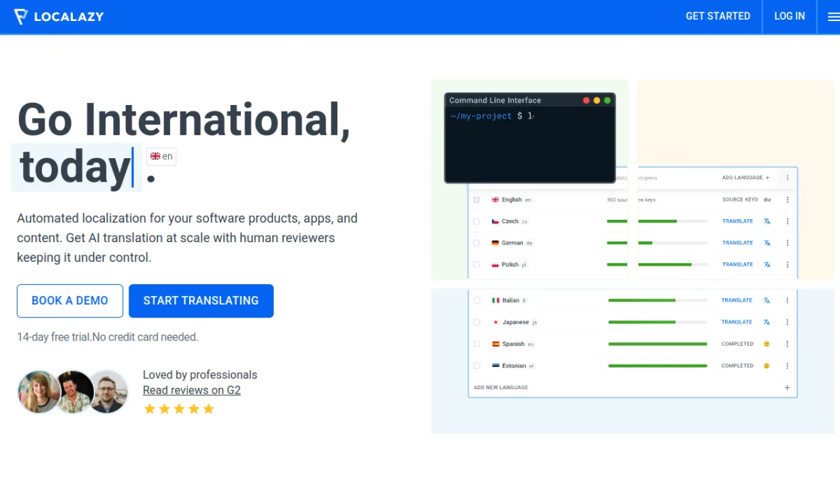The image size is (840, 504).
Task: Open the Read reviews on G2 link
Action: 192,390
